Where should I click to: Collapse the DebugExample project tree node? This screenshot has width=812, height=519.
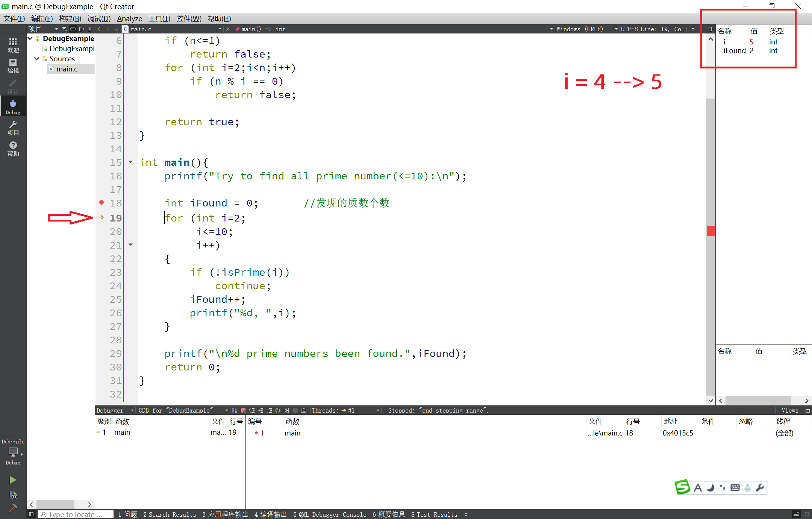30,38
